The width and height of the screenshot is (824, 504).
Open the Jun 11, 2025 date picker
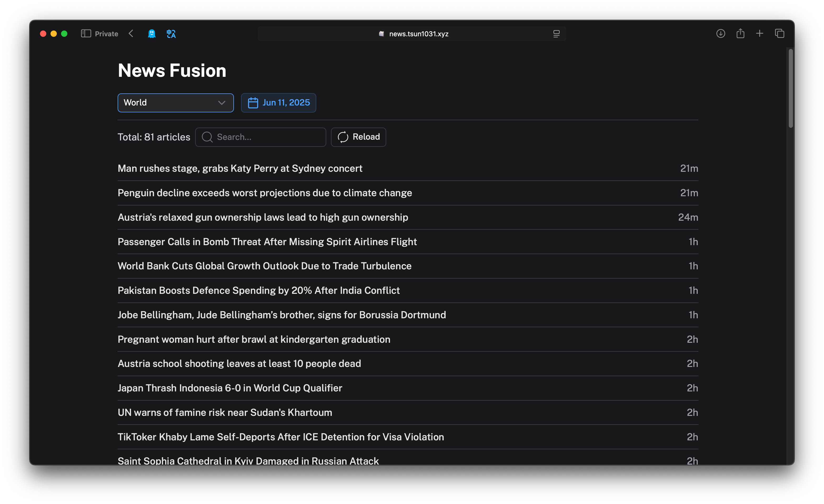278,103
